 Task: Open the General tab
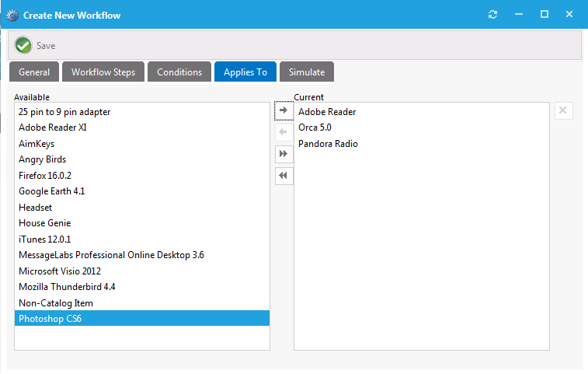(34, 72)
